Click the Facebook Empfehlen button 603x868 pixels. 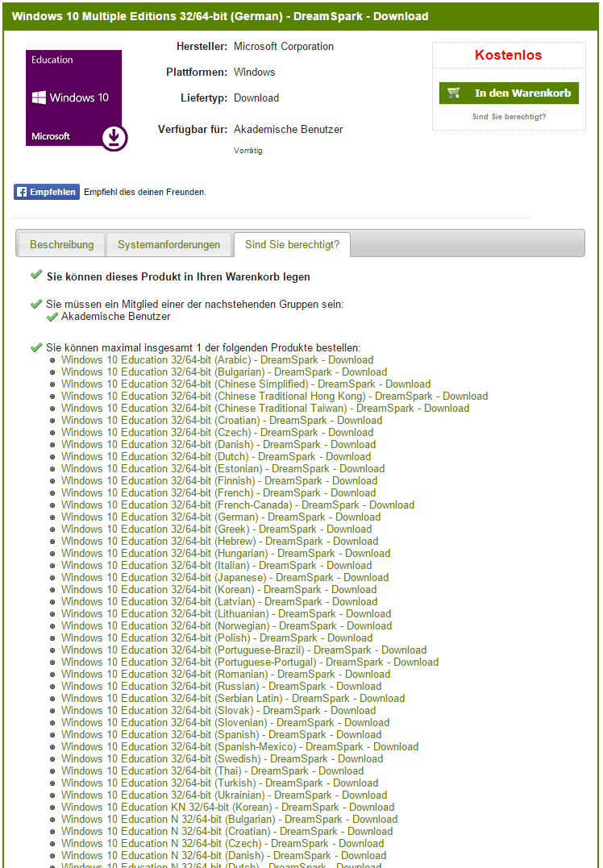47,192
